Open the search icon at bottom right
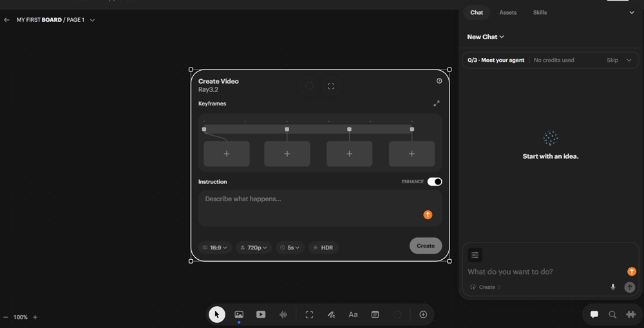Viewport: 644px width, 328px height. pos(612,314)
